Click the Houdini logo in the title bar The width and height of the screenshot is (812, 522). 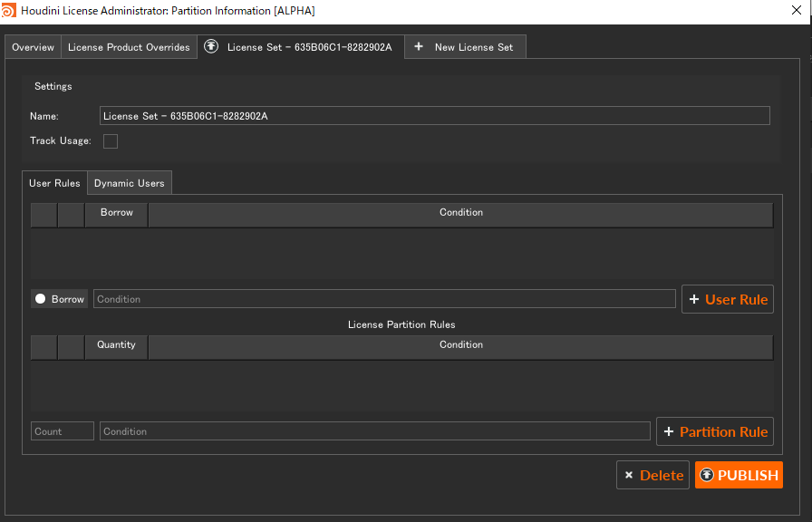point(9,10)
